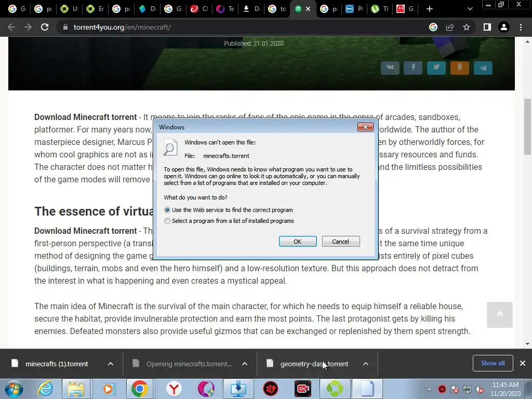This screenshot has height=399, width=532.
Task: Bookmark this page with star icon
Action: coord(467,27)
